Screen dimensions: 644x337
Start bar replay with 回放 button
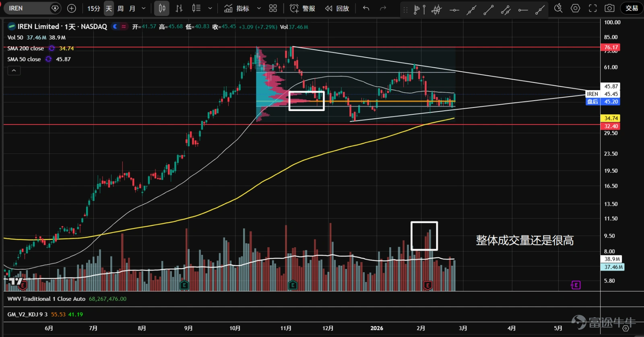(337, 8)
